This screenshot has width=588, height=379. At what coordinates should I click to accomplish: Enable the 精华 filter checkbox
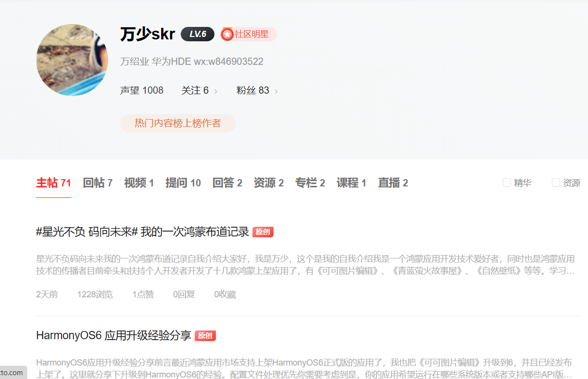[x=507, y=183]
